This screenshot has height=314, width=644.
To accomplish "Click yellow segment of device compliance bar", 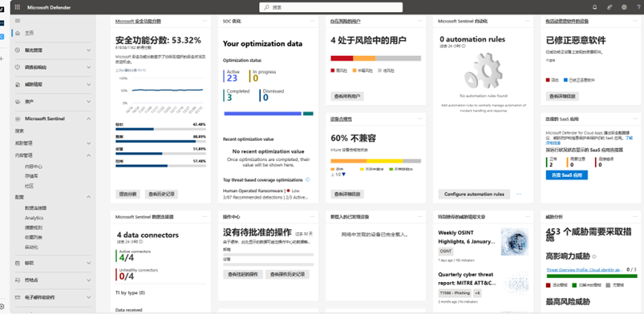I will (384, 161).
